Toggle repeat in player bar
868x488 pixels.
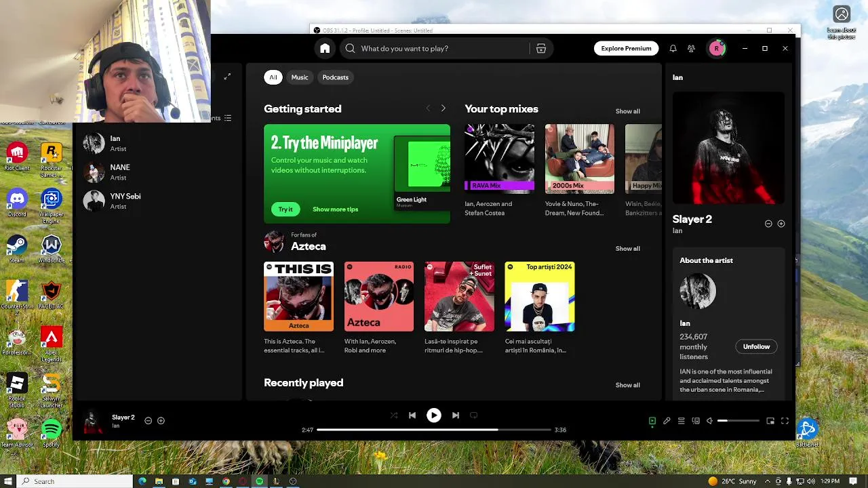[474, 415]
